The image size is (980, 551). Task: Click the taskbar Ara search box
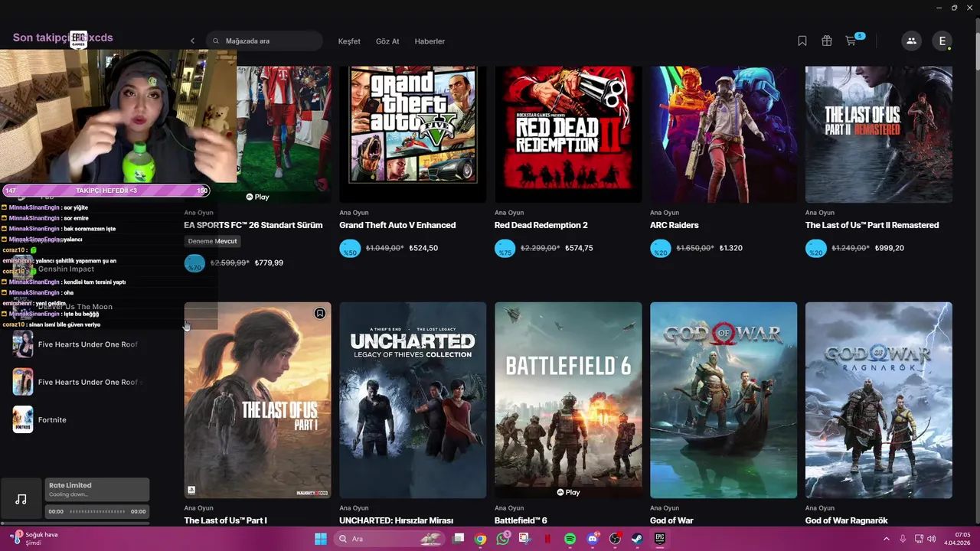point(390,539)
